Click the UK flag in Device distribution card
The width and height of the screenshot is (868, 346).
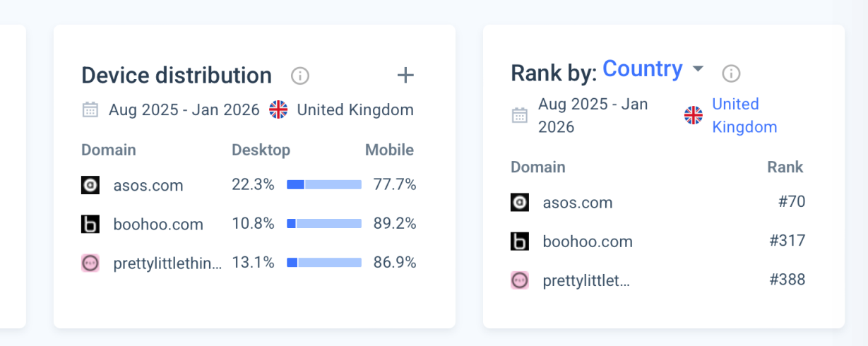[x=279, y=109]
